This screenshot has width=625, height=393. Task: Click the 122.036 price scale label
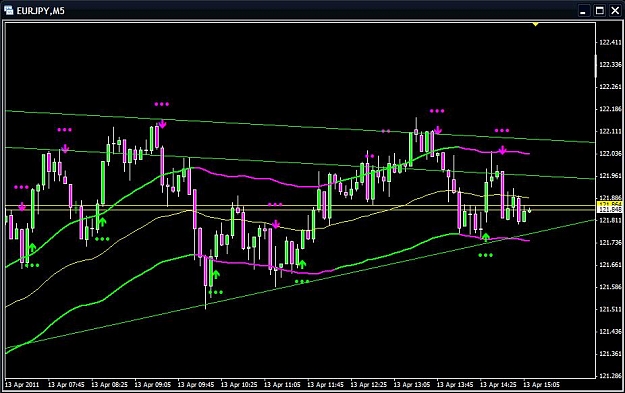[x=610, y=153]
